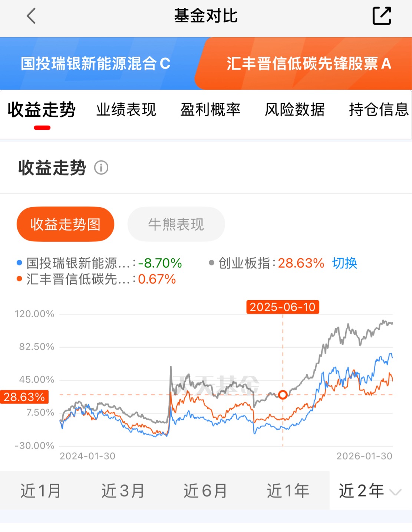Select the 近1月 time range
This screenshot has height=532, width=412.
tap(41, 491)
